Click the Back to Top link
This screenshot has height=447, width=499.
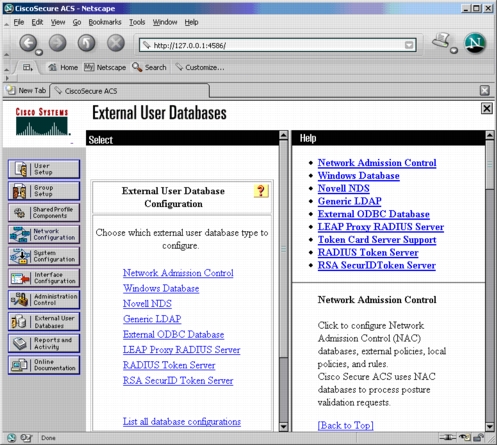[x=345, y=426]
